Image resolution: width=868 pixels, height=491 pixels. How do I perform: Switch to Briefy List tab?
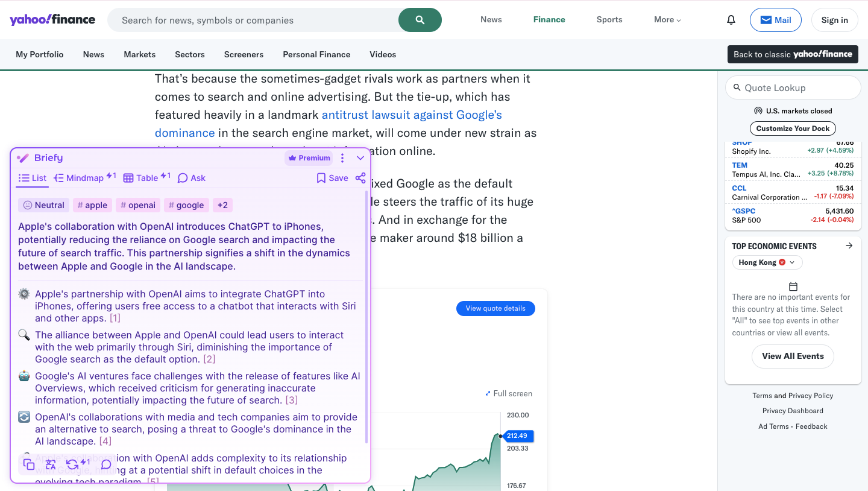point(33,178)
